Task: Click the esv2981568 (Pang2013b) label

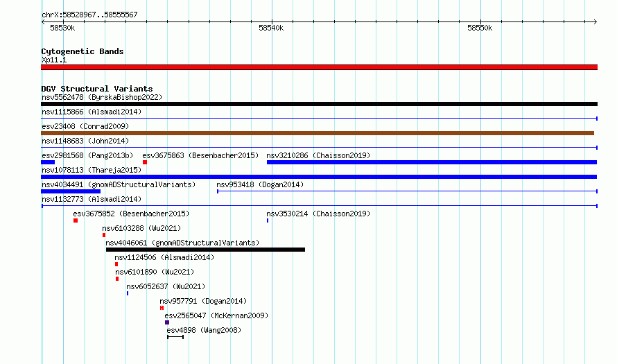Action: pyautogui.click(x=87, y=155)
